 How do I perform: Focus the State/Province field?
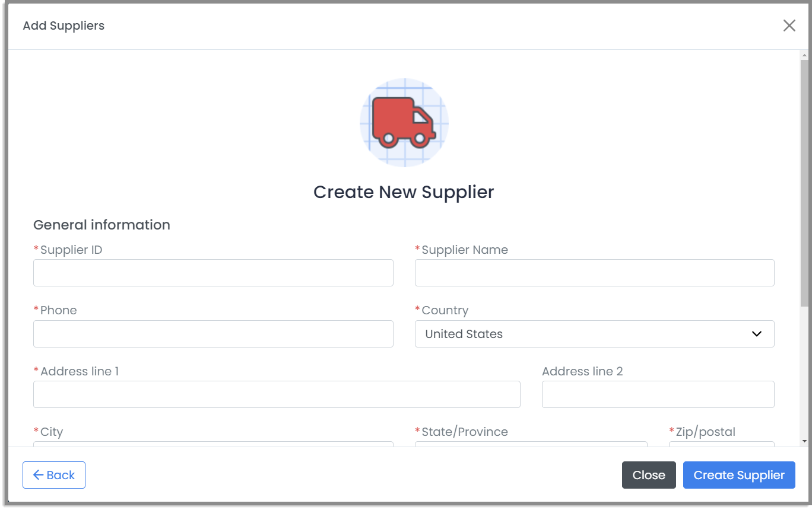(531, 444)
